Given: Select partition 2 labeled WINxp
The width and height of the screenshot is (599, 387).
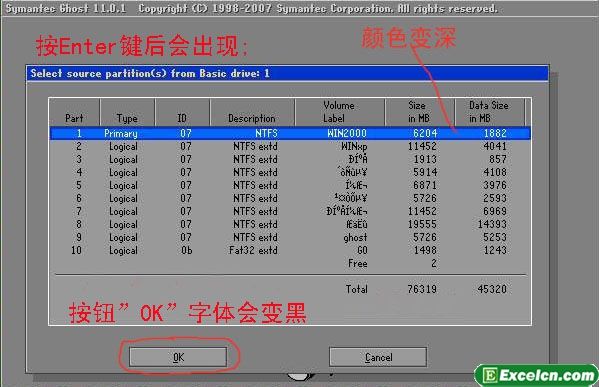Looking at the screenshot, I should coord(290,146).
